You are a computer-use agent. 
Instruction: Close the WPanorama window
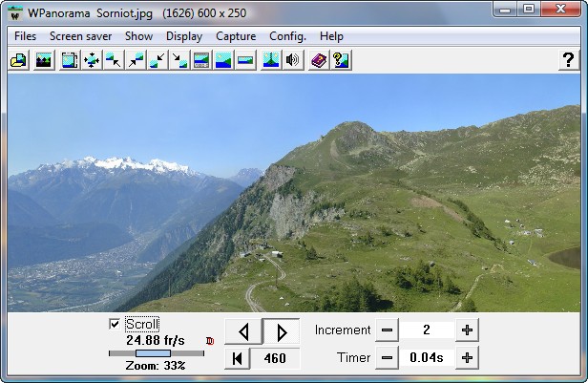coord(560,10)
